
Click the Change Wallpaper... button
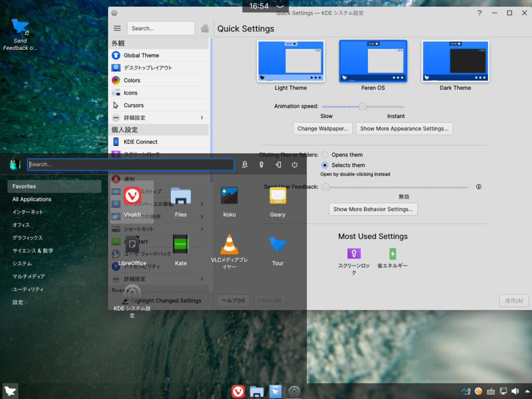pos(323,129)
